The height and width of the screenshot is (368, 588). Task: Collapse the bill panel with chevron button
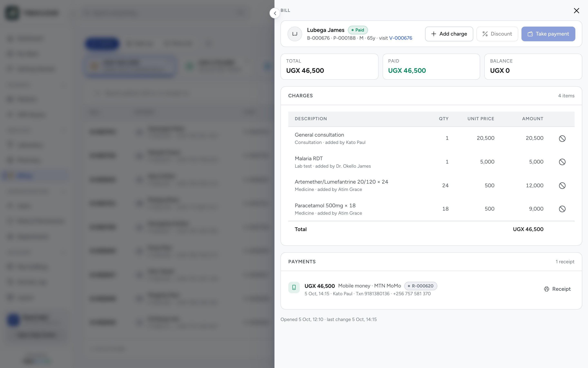tap(275, 13)
